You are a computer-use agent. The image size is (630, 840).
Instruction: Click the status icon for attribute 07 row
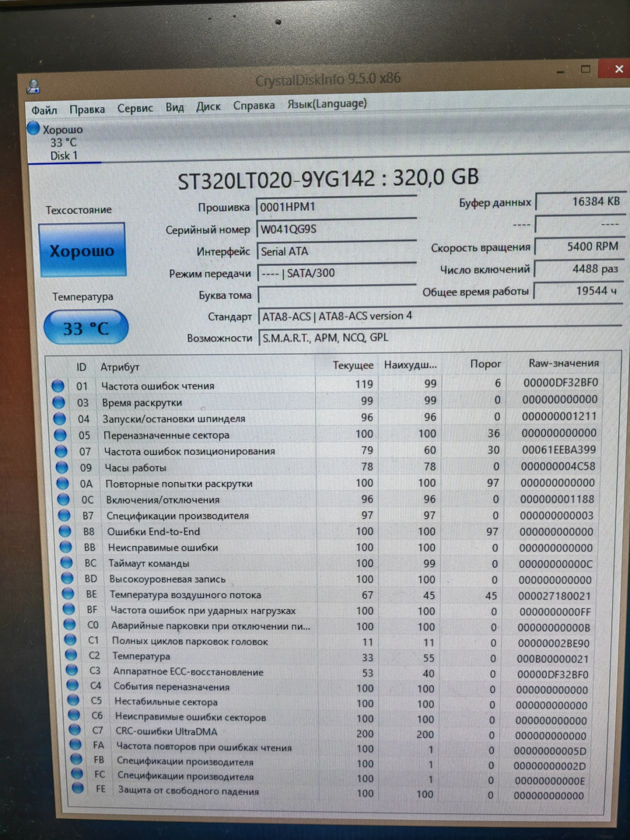[61, 451]
